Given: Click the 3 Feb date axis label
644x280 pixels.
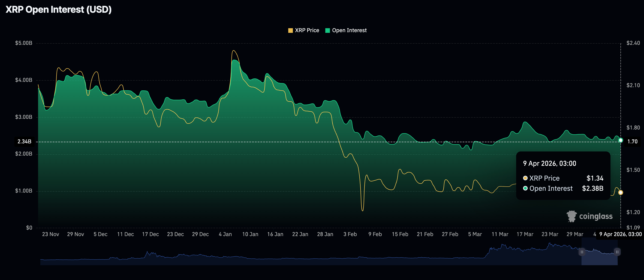Looking at the screenshot, I should pos(350,234).
